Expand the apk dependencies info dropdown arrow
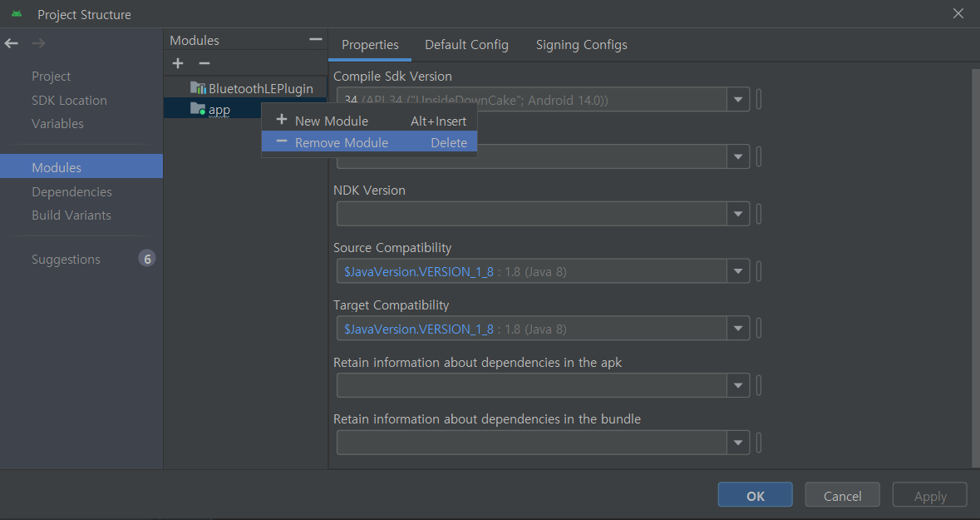The height and width of the screenshot is (520, 980). (x=738, y=385)
